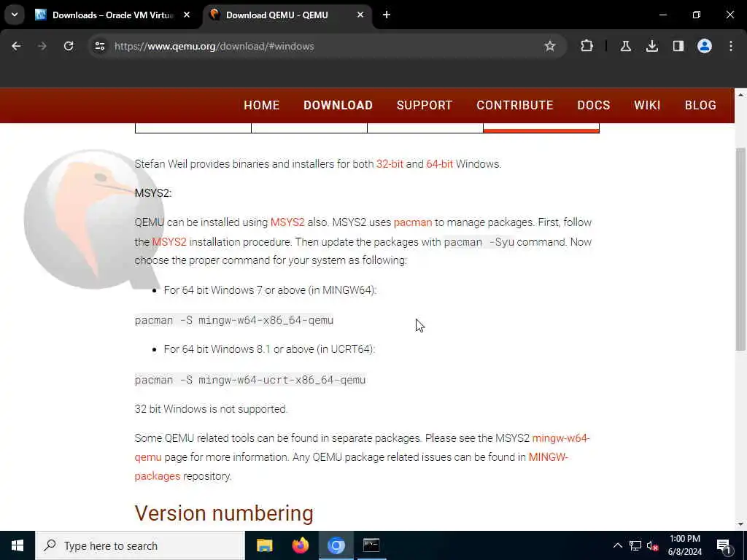Close the Download QEMU tab
Image resolution: width=747 pixels, height=560 pixels.
pos(360,15)
